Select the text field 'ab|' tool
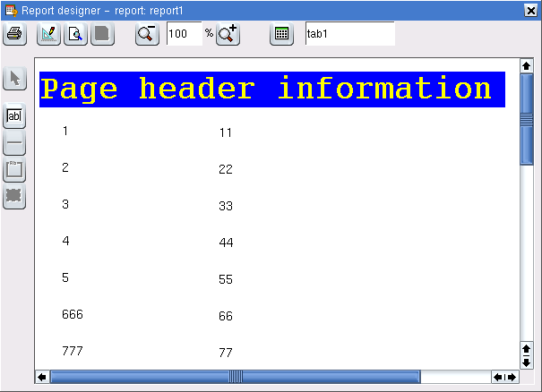This screenshot has height=392, width=542. pos(14,115)
